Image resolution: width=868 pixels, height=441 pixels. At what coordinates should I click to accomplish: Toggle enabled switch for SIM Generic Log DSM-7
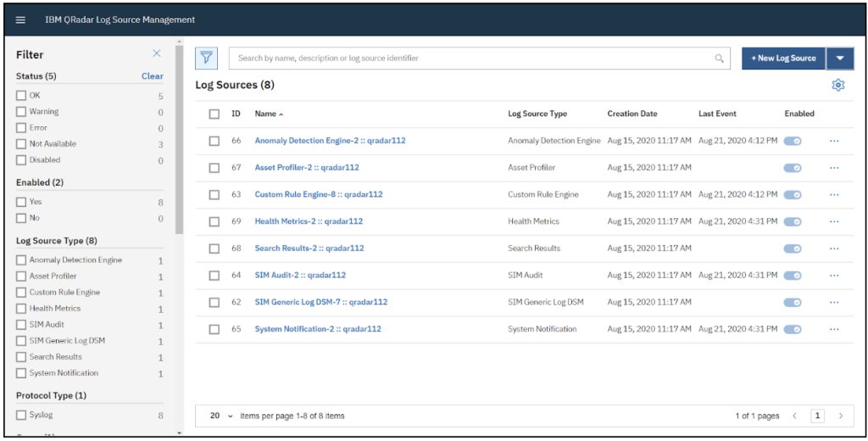pos(793,302)
